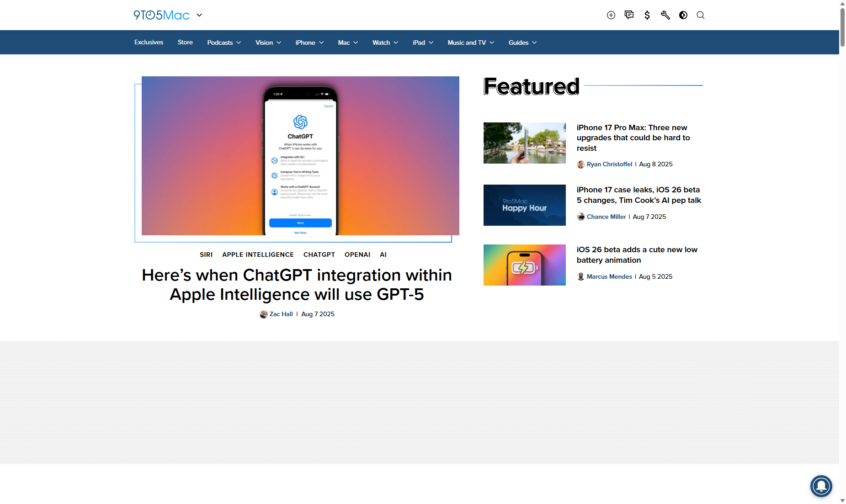Click the 'Aug 8 2025' date text
This screenshot has width=846, height=504.
pos(655,164)
